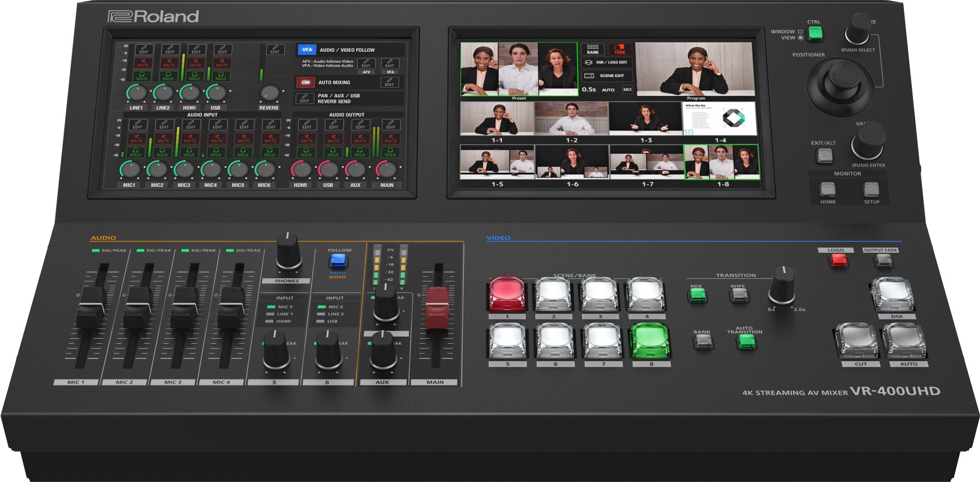Tap the EDIT pencil above VFA label
The image size is (980, 482).
click(390, 64)
